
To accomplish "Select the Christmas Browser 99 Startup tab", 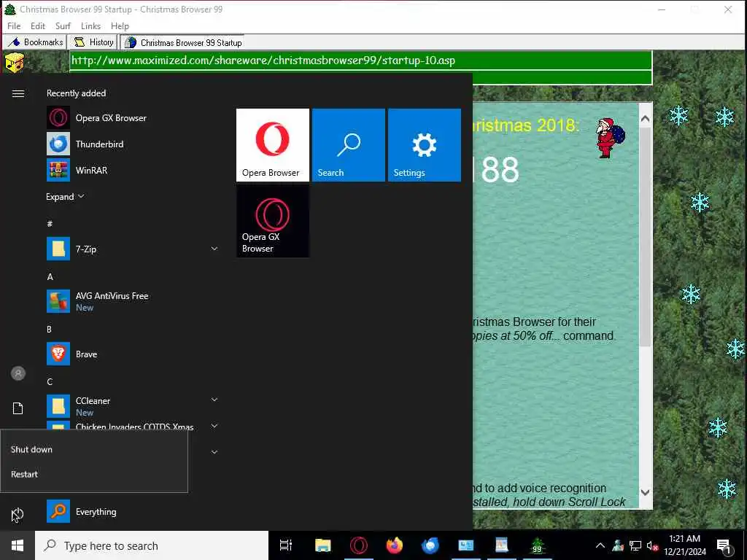I will [182, 42].
